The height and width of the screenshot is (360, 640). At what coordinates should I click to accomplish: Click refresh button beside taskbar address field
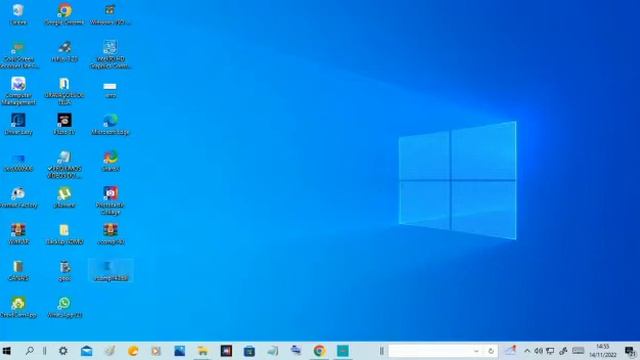point(491,351)
